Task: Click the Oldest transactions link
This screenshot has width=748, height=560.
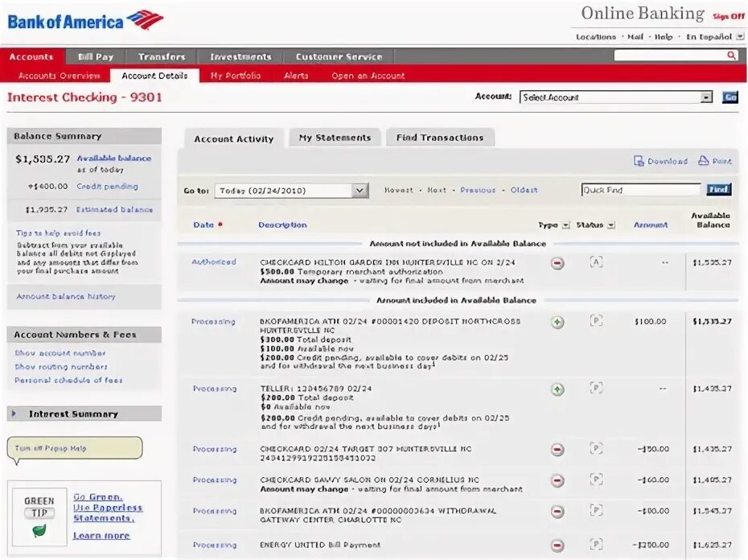Action: [524, 190]
